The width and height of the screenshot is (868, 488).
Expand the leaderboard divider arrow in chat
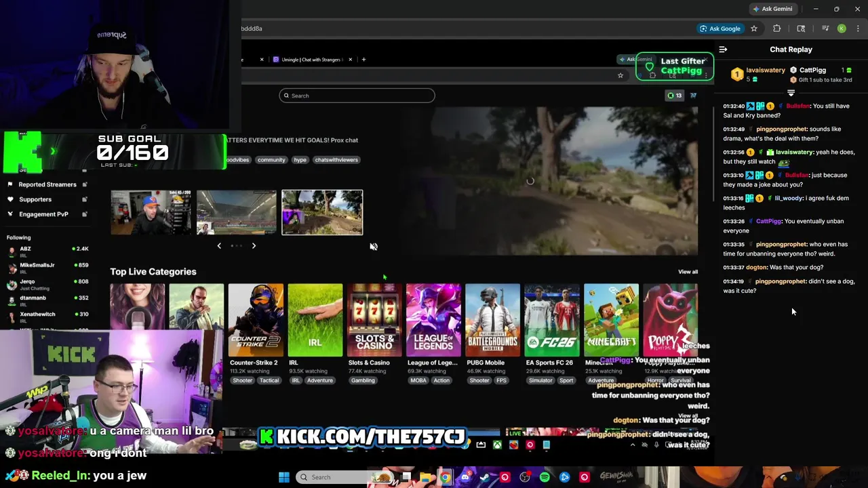(x=791, y=93)
